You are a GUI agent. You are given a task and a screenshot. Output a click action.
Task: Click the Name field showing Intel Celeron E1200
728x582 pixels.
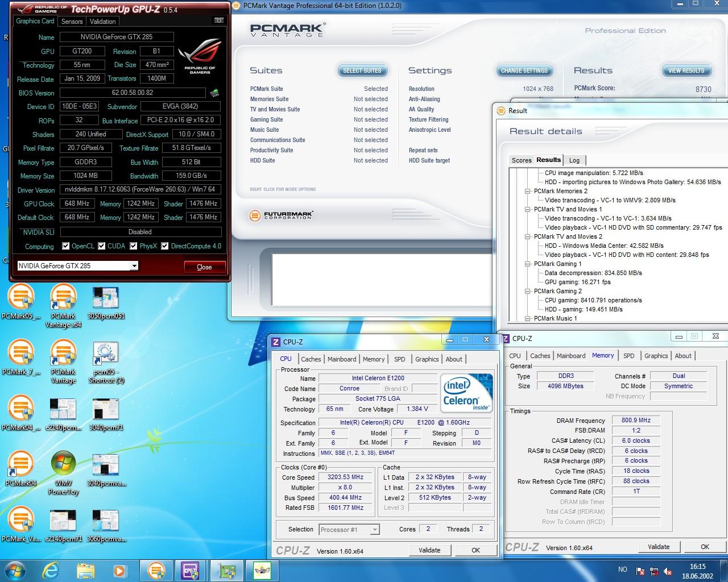pyautogui.click(x=378, y=378)
